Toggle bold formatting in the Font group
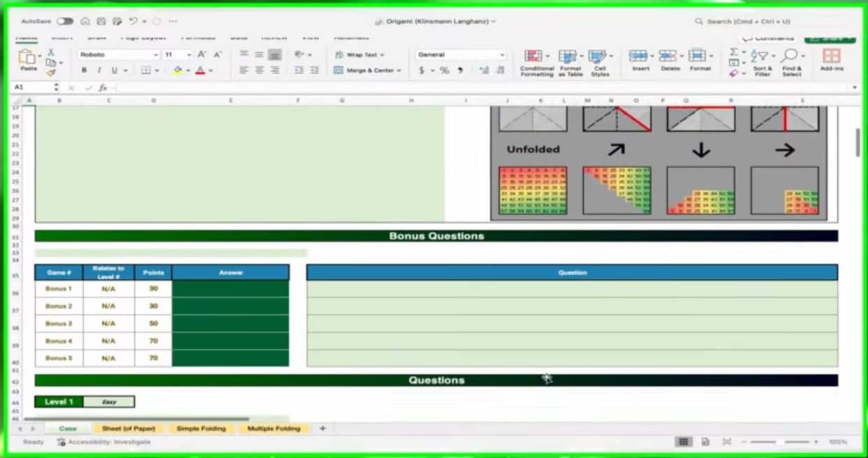 coord(83,70)
